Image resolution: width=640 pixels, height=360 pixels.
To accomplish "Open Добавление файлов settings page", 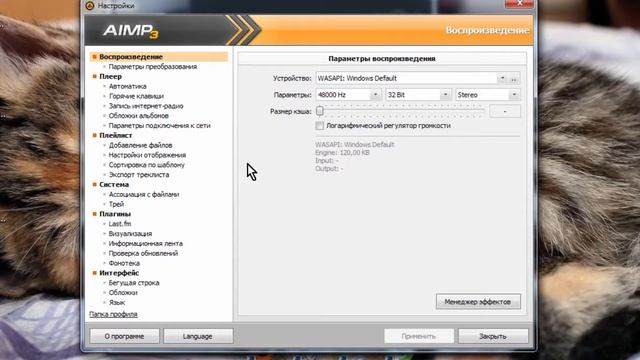I will [x=140, y=145].
